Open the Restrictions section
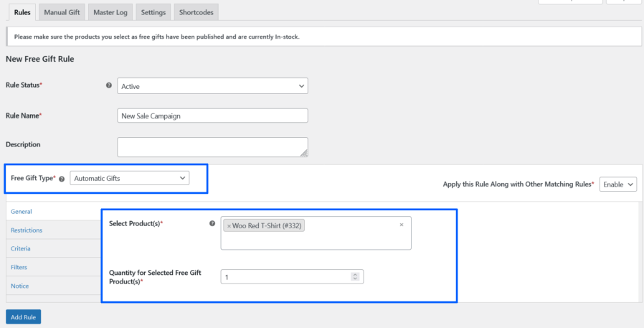Image resolution: width=644 pixels, height=328 pixels. (x=27, y=230)
